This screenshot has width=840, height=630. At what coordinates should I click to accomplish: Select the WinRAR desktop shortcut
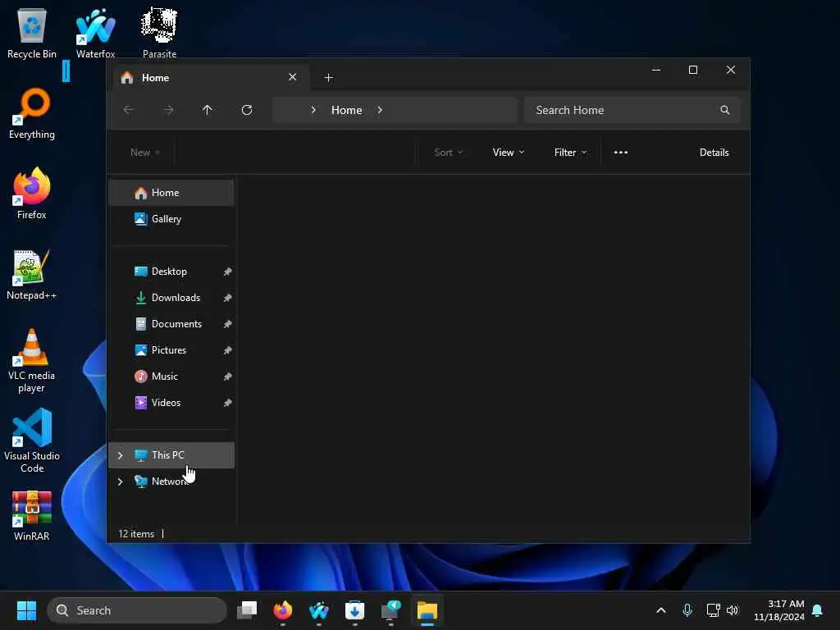click(32, 515)
